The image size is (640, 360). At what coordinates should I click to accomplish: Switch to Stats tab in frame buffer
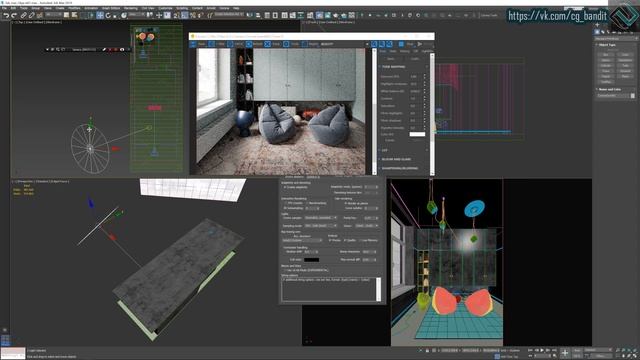tap(393, 51)
